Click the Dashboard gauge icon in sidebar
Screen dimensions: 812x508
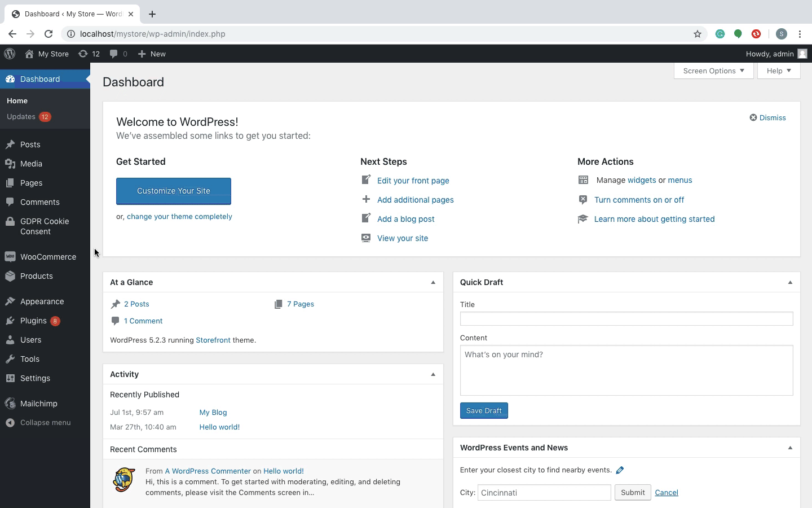[10, 79]
